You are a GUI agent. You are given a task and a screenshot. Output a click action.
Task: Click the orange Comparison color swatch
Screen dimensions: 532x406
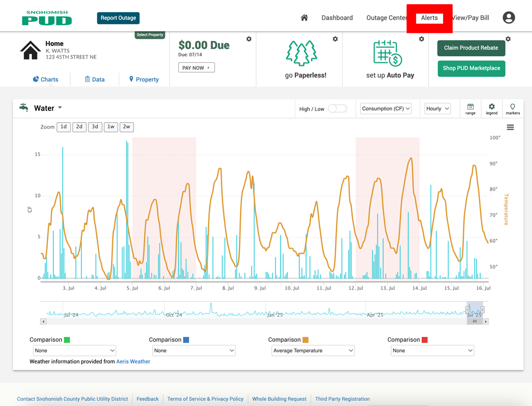305,340
